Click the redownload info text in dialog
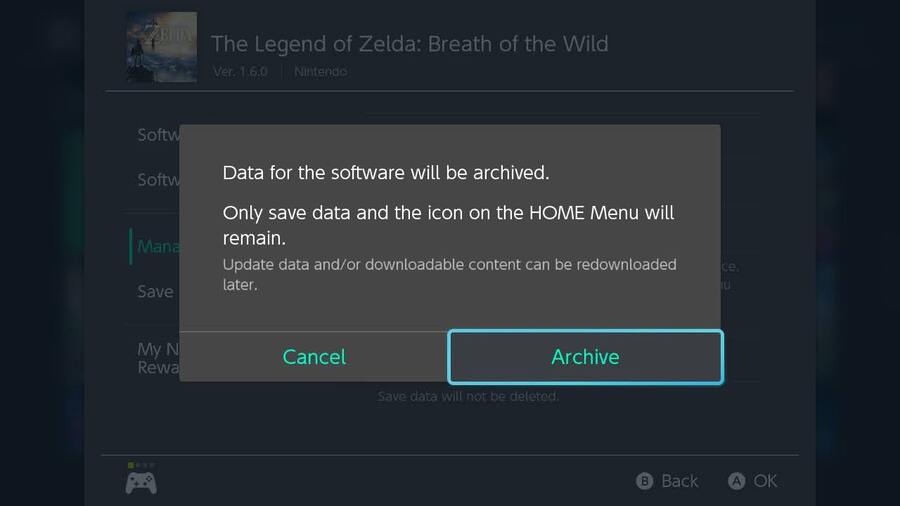Viewport: 900px width, 506px height. pyautogui.click(x=449, y=274)
